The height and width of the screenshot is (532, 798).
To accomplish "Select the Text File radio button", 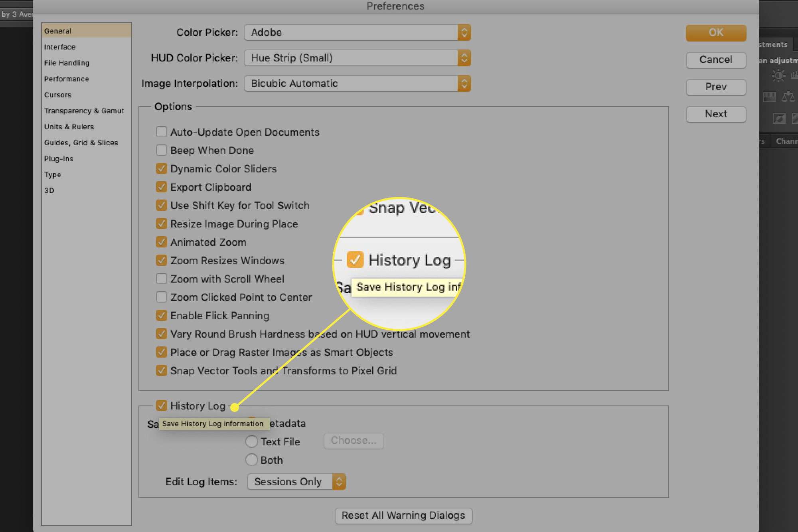I will coord(251,441).
